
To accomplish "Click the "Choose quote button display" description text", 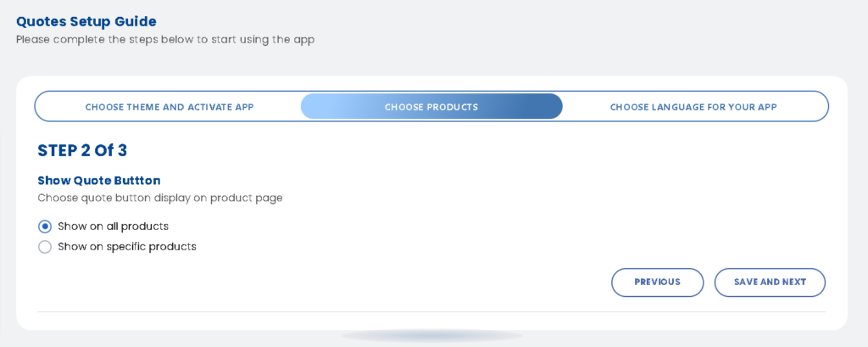I will (160, 198).
